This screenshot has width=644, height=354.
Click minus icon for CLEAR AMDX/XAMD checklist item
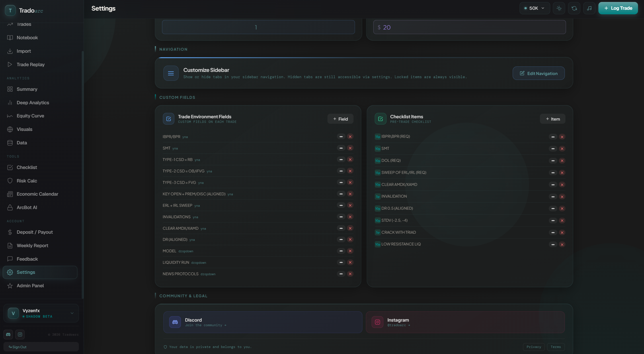[553, 184]
